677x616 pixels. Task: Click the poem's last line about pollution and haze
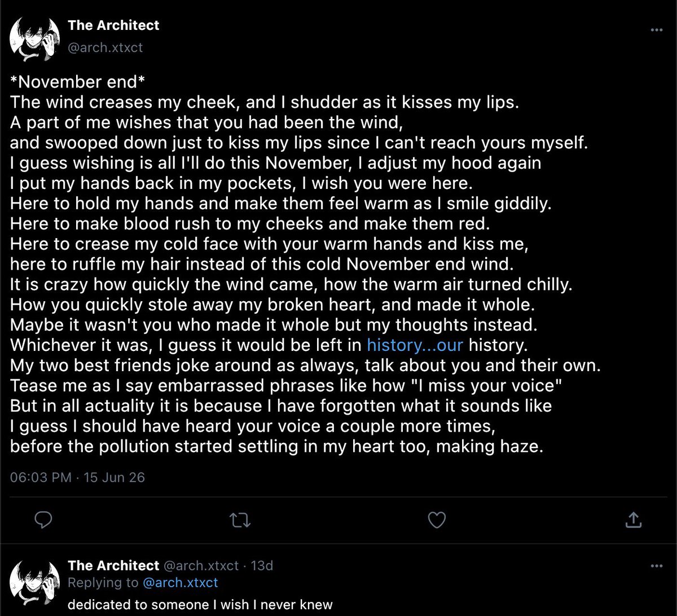point(277,446)
